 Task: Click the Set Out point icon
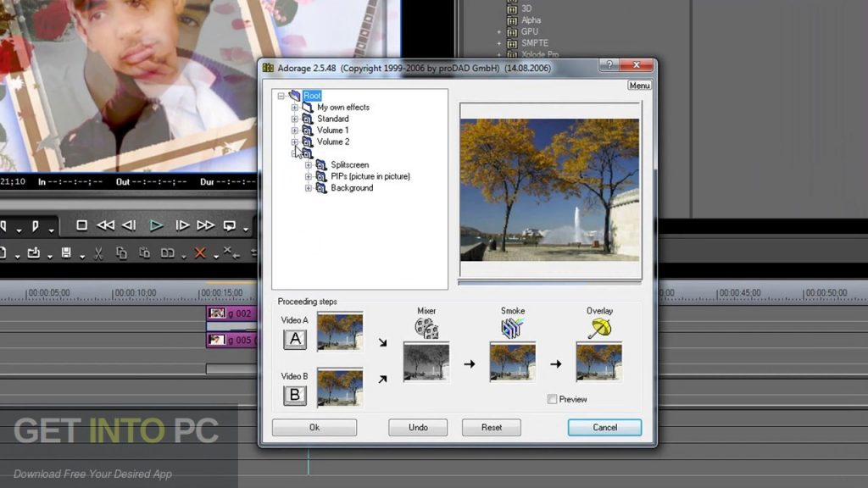[36, 225]
